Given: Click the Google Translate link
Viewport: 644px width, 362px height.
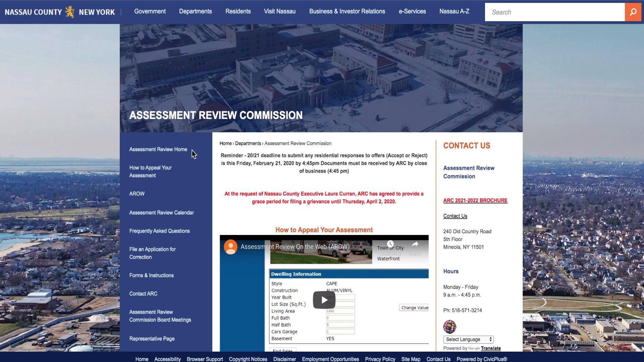Looking at the screenshot, I should (x=491, y=348).
